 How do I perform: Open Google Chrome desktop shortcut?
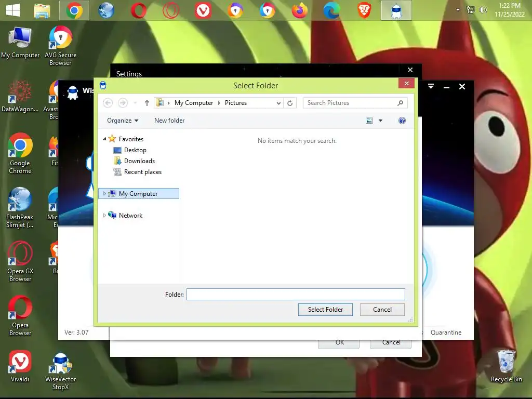pyautogui.click(x=20, y=153)
